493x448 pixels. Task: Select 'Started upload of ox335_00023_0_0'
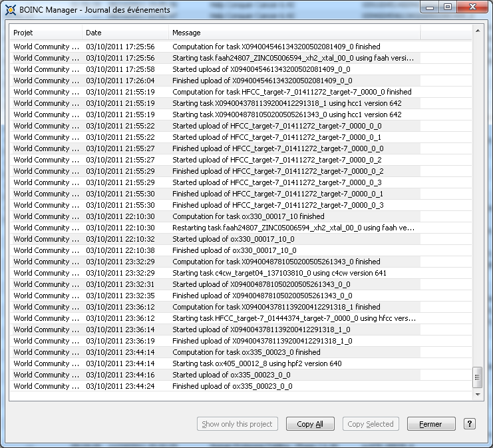pyautogui.click(x=231, y=375)
